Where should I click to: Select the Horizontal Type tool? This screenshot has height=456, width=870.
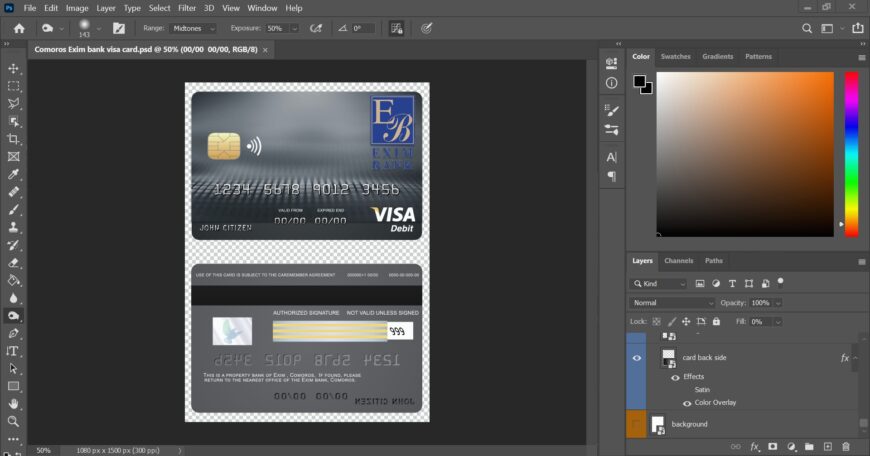point(13,351)
